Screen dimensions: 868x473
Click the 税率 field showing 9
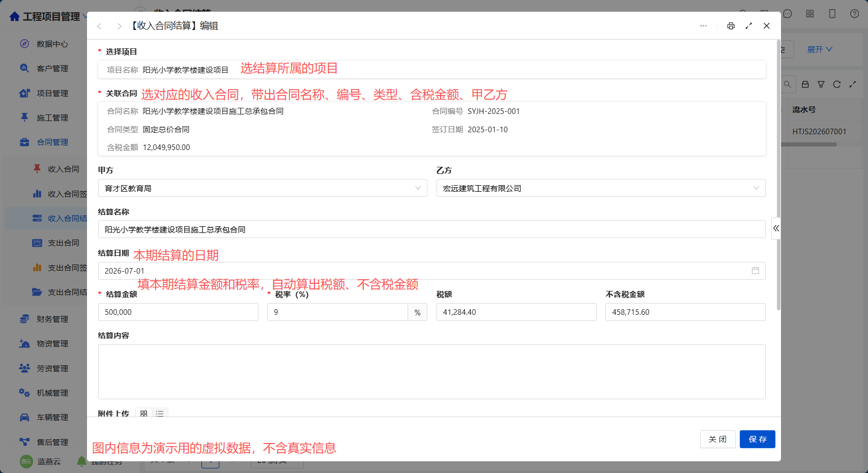(x=337, y=312)
